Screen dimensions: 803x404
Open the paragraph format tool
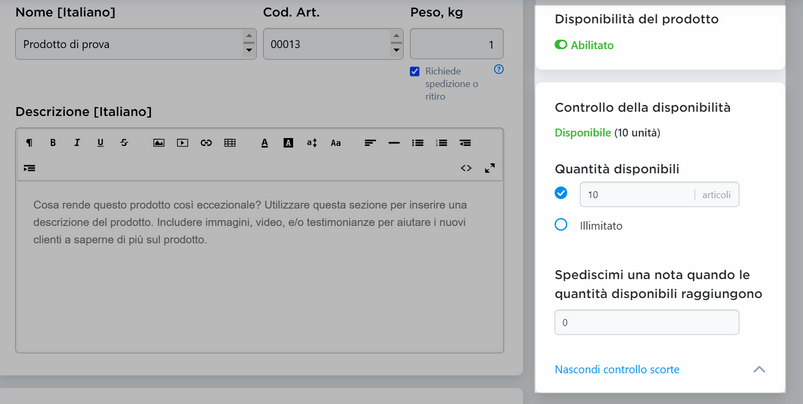pos(29,143)
